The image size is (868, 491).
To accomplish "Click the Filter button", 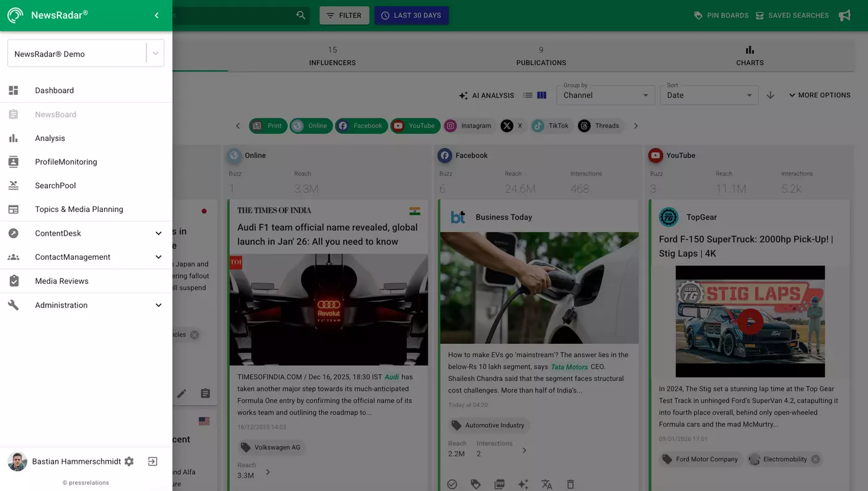I will pyautogui.click(x=344, y=15).
